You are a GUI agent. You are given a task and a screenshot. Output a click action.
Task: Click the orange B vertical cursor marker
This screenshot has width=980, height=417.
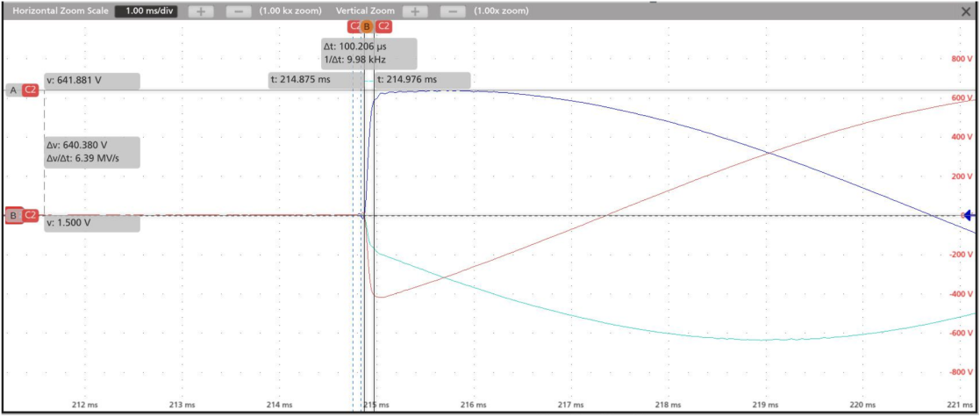click(368, 26)
